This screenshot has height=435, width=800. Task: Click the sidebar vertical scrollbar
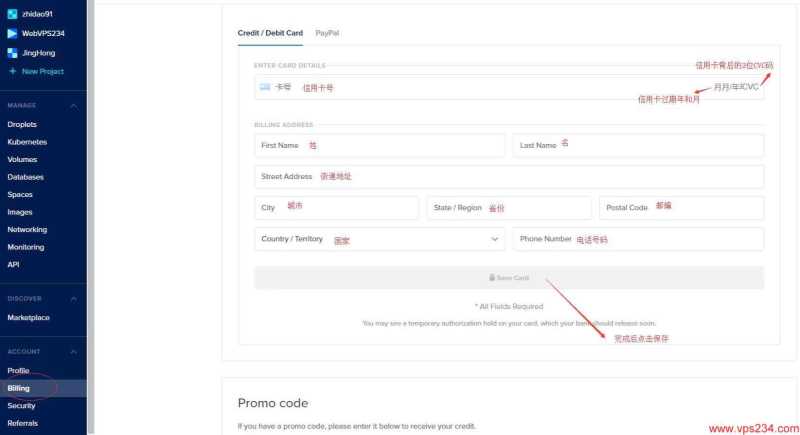pyautogui.click(x=91, y=217)
